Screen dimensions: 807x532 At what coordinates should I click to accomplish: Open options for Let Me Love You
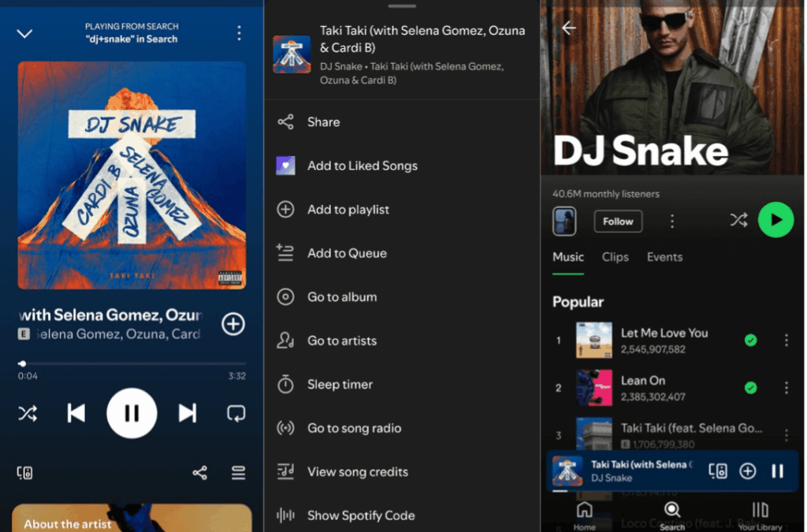click(786, 340)
